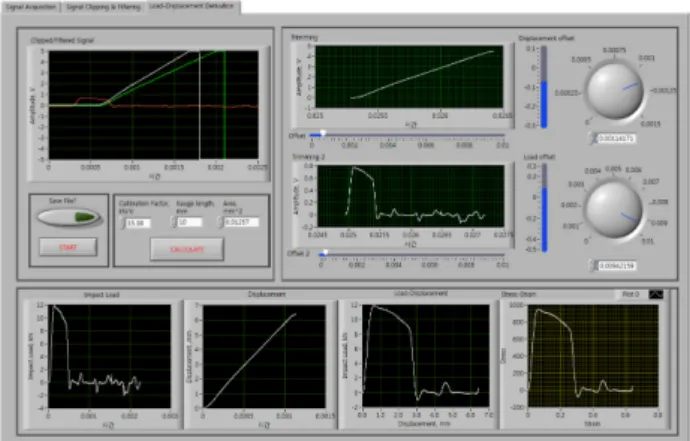Screen dimensions: 690x441
Task: Click the Displacement graph in the bottom row
Action: [x=264, y=356]
